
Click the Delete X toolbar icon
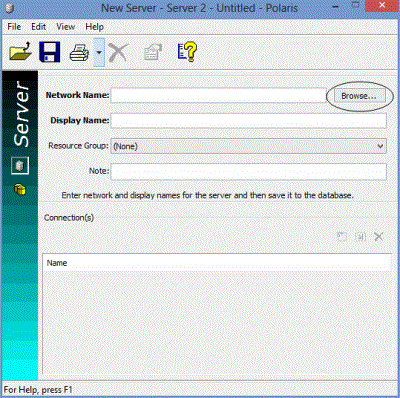[119, 53]
